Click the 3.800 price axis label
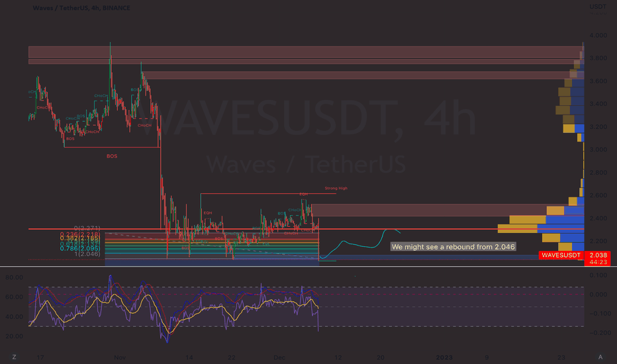This screenshot has height=364, width=617. click(598, 58)
